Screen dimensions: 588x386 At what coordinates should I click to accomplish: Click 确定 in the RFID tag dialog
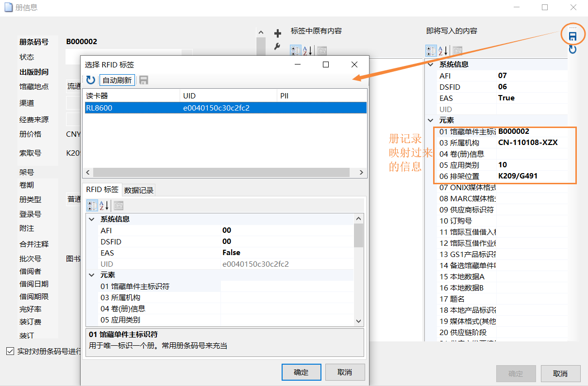301,372
